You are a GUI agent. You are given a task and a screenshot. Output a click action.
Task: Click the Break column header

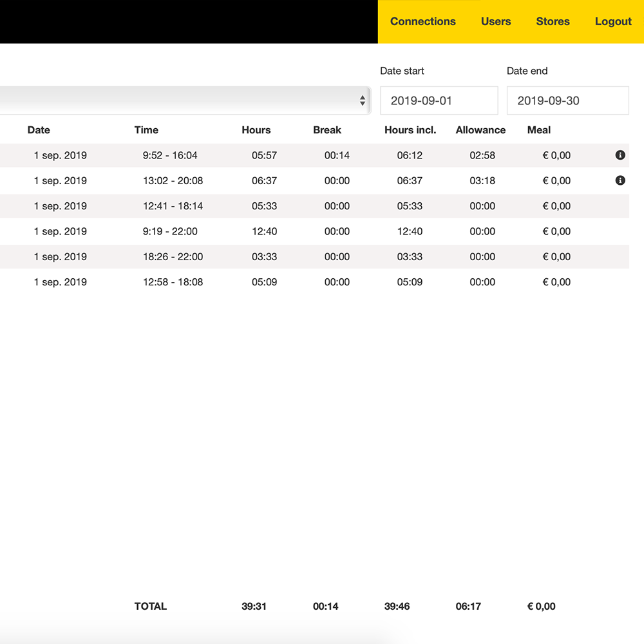tap(327, 130)
